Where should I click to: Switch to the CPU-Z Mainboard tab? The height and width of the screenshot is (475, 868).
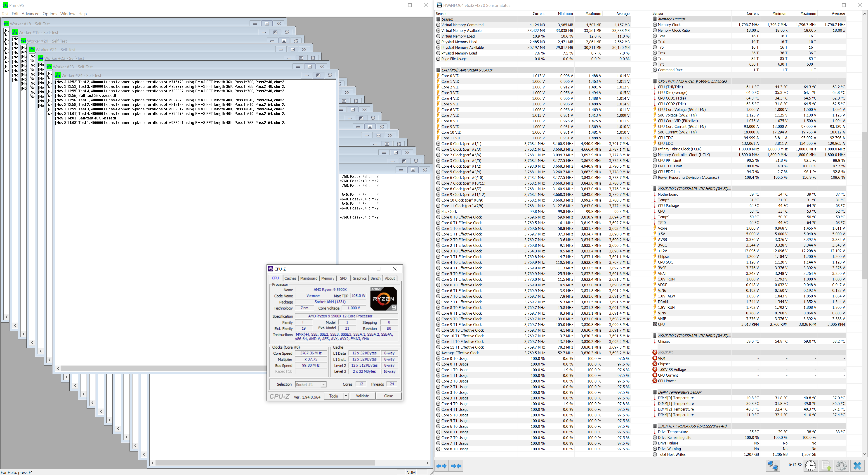click(x=309, y=278)
